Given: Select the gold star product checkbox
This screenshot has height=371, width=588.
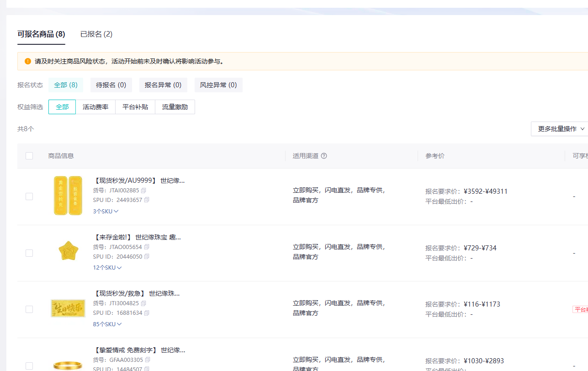Looking at the screenshot, I should tap(29, 253).
